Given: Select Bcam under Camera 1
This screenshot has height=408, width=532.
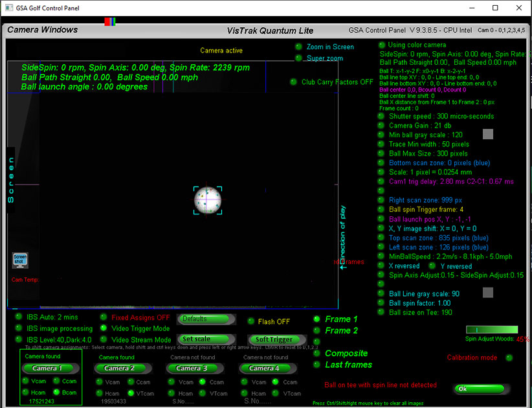Looking at the screenshot, I should [56, 392].
